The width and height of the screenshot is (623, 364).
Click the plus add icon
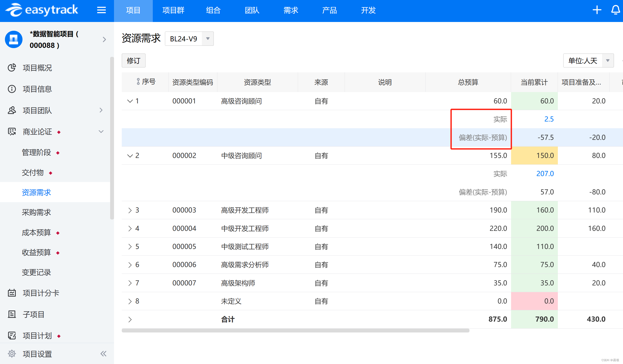(597, 10)
